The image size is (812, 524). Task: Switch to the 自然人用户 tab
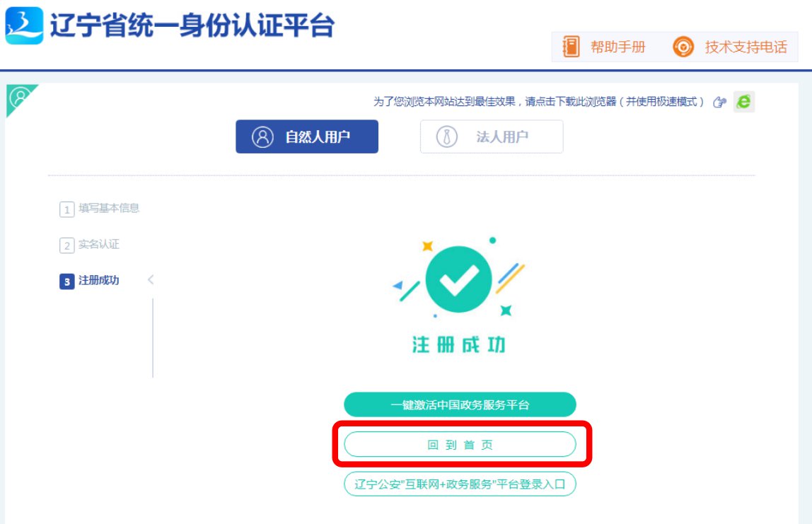pyautogui.click(x=307, y=136)
